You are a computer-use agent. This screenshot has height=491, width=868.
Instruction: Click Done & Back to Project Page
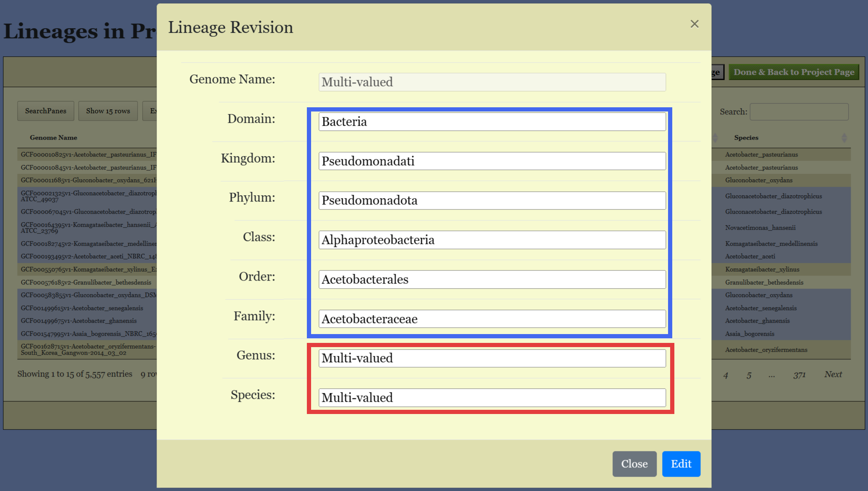click(x=793, y=72)
